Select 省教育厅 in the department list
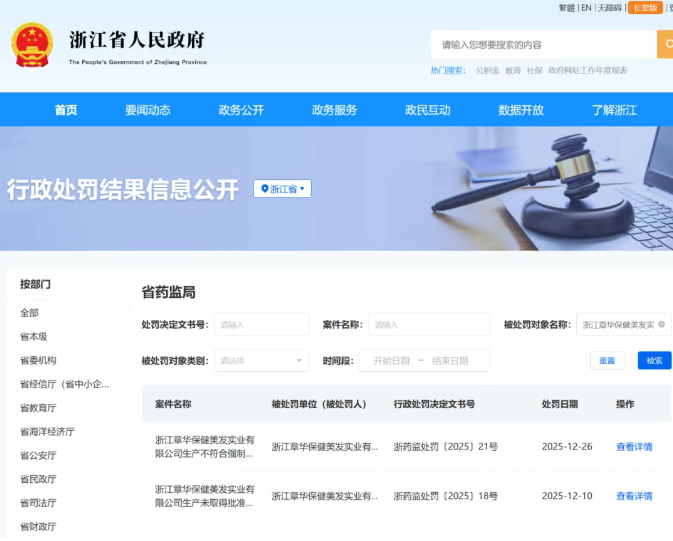673x541 pixels. (x=38, y=408)
